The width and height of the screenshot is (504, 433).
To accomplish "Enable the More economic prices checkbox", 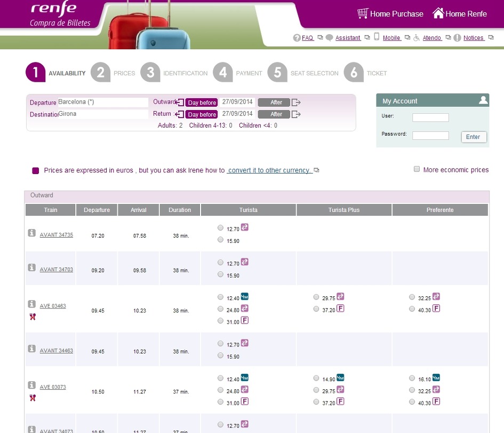I will (x=417, y=169).
